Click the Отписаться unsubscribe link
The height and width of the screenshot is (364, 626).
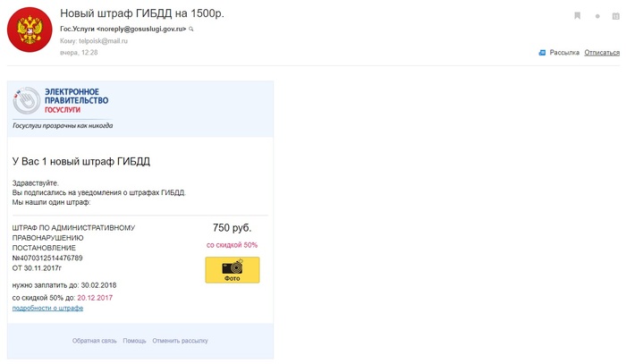point(602,53)
